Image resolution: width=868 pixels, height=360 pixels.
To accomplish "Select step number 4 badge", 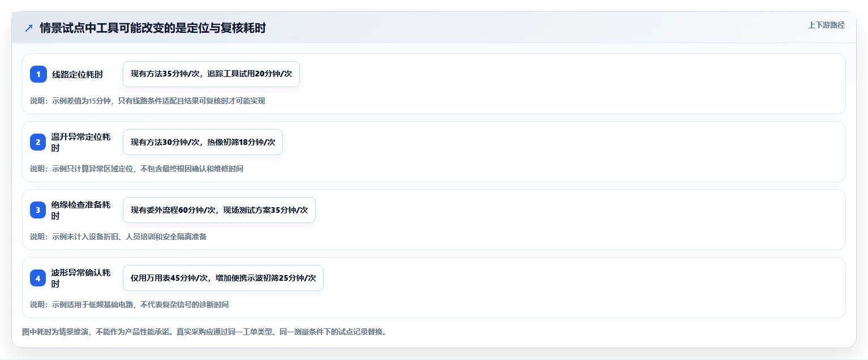I will pyautogui.click(x=38, y=278).
